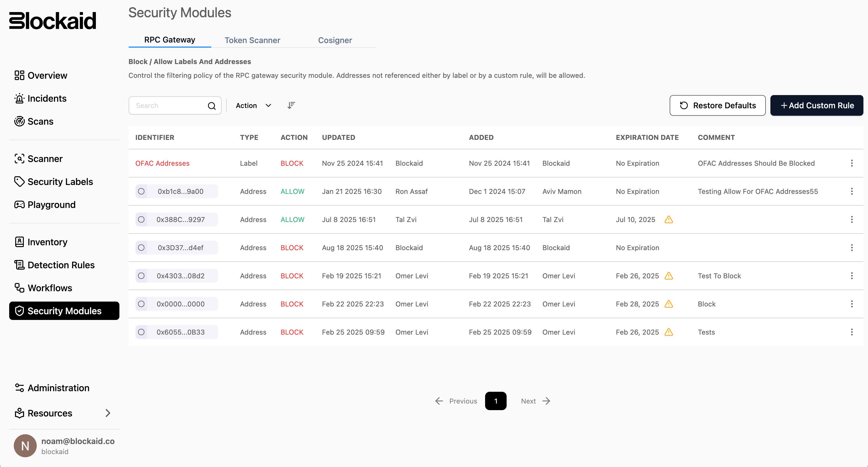Sort by EXPIRATION DATE column header

647,137
